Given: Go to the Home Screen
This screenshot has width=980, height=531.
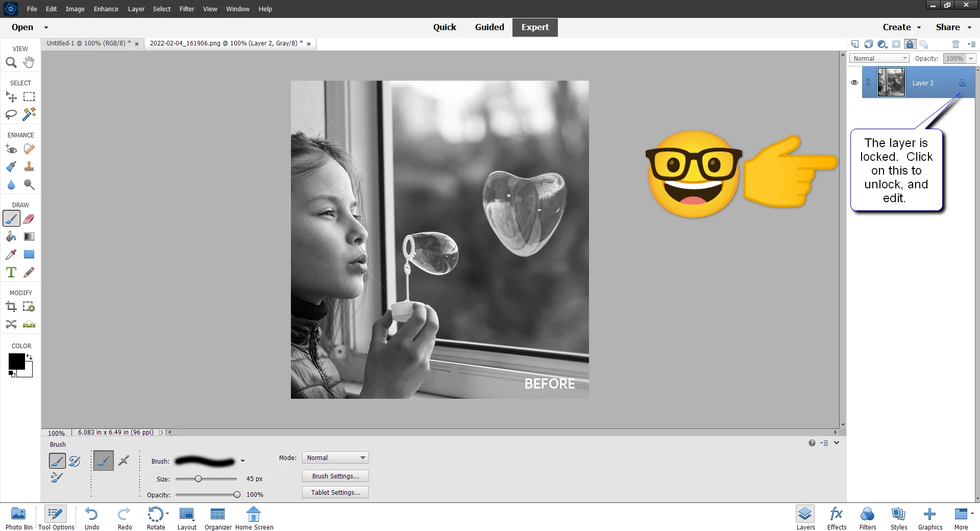Looking at the screenshot, I should point(254,518).
